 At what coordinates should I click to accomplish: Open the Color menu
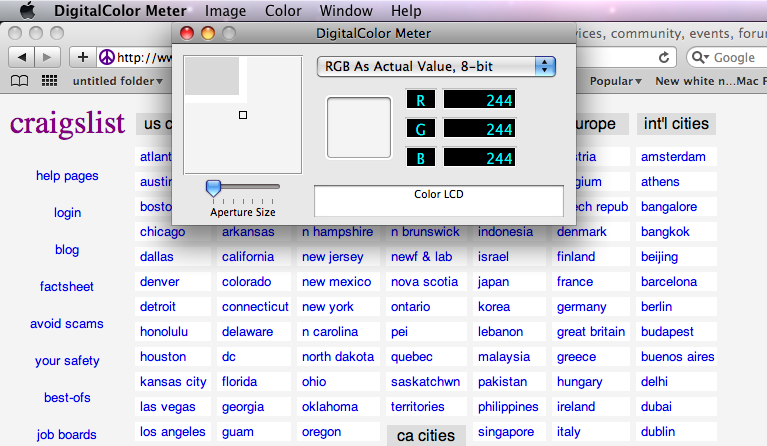(x=283, y=11)
